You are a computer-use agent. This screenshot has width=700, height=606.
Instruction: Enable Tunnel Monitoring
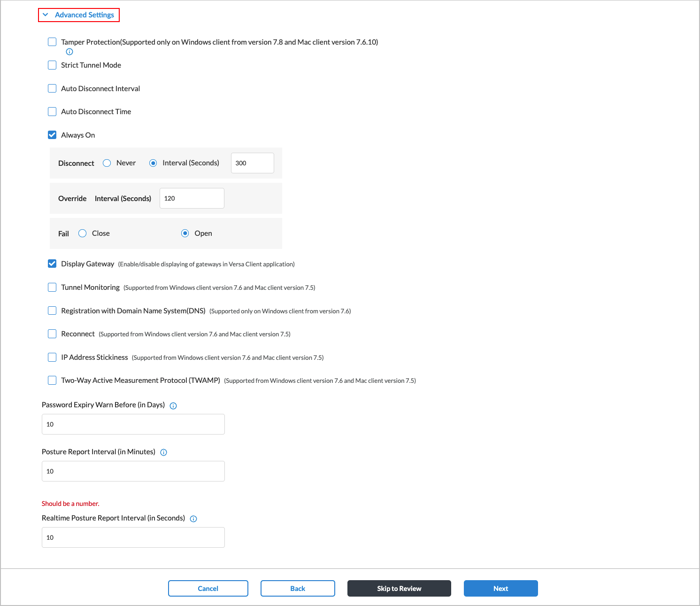[52, 287]
